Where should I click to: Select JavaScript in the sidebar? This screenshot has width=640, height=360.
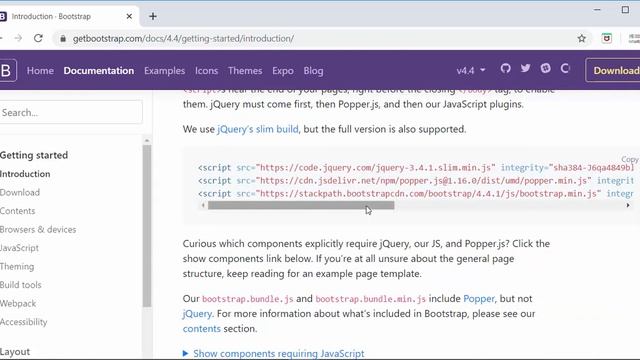[x=19, y=248]
